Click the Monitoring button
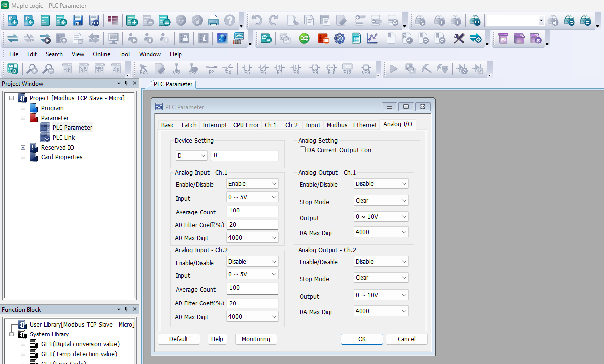604x364 pixels. pos(256,339)
